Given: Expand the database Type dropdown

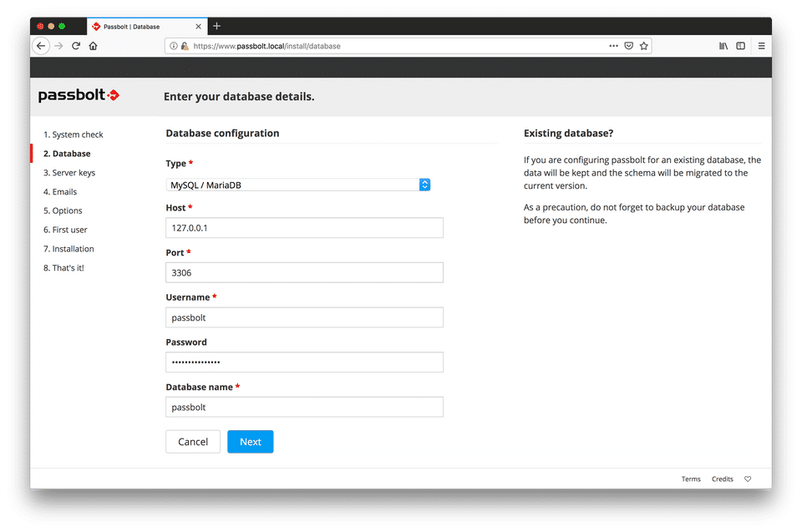Looking at the screenshot, I should [298, 185].
